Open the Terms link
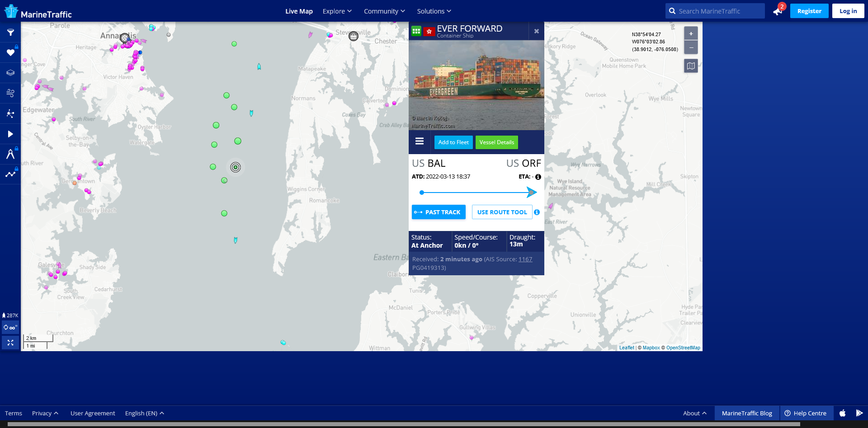The height and width of the screenshot is (428, 868). click(x=14, y=414)
